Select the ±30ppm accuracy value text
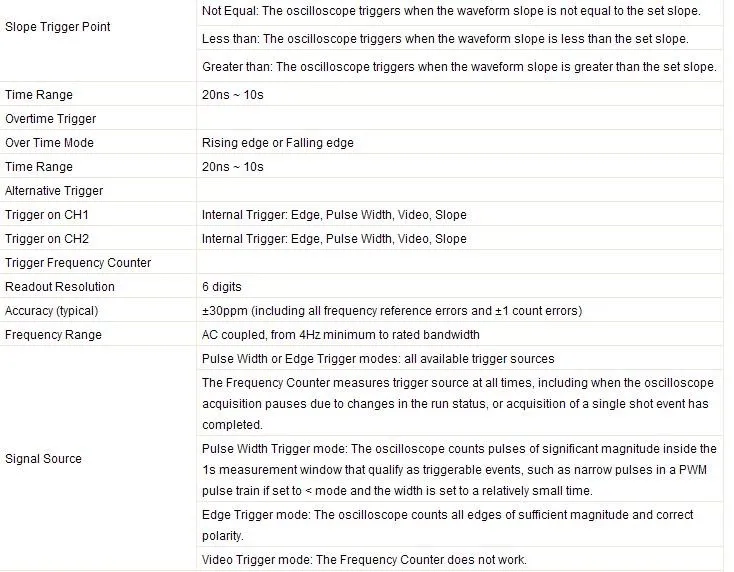Viewport: 734px width, 572px height. [392, 311]
